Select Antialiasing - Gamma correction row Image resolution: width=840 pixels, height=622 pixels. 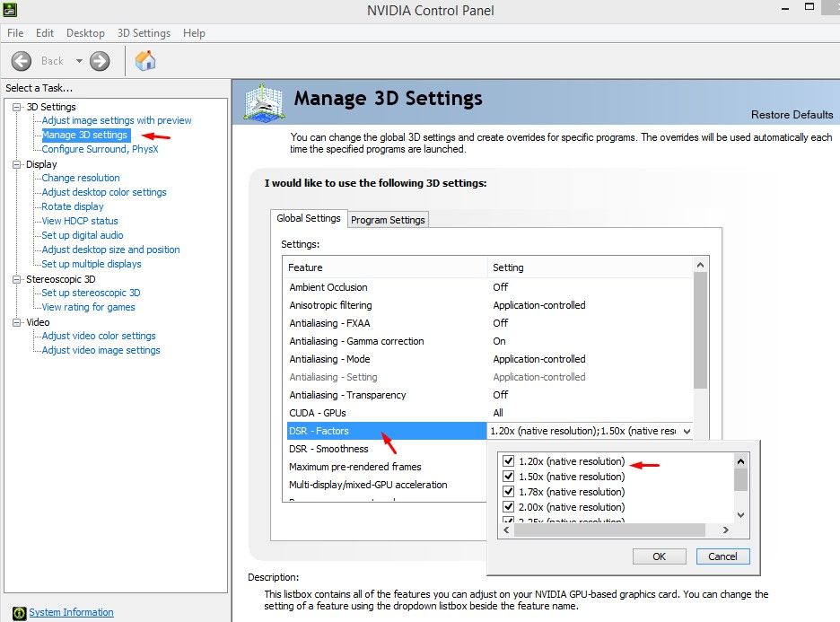(x=490, y=341)
